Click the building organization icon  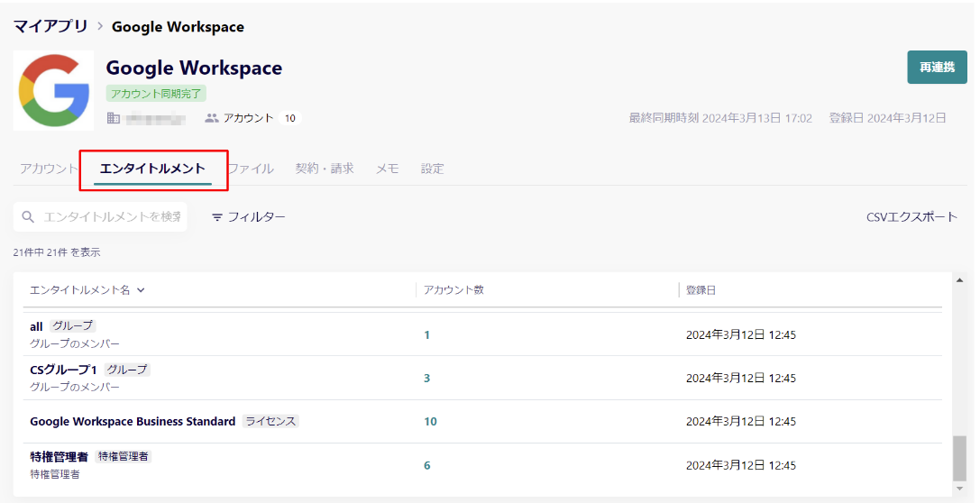[113, 118]
